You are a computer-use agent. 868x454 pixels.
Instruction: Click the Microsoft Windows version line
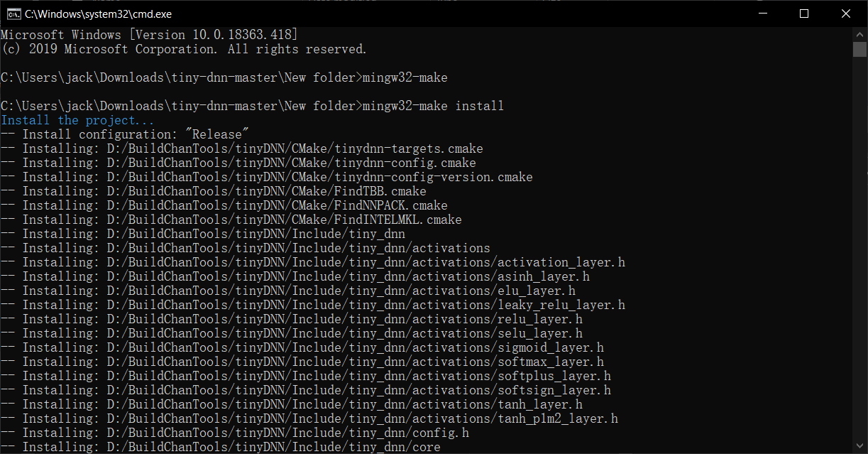[x=149, y=35]
